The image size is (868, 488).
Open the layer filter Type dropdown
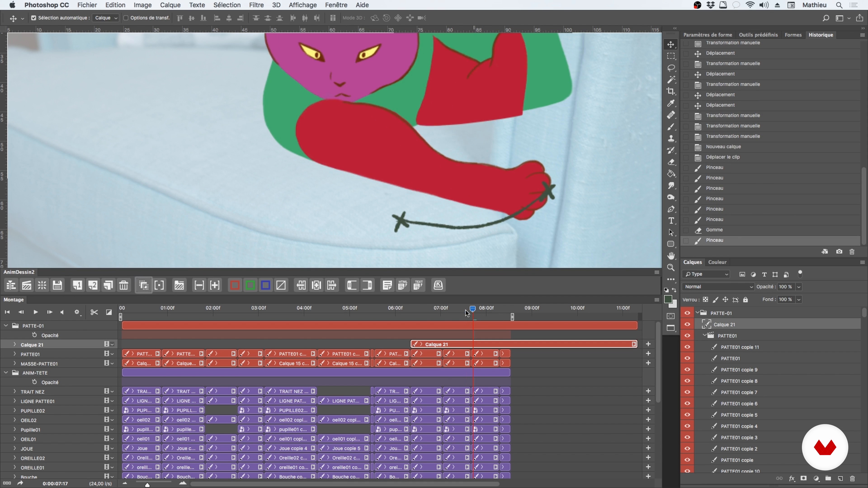[706, 274]
